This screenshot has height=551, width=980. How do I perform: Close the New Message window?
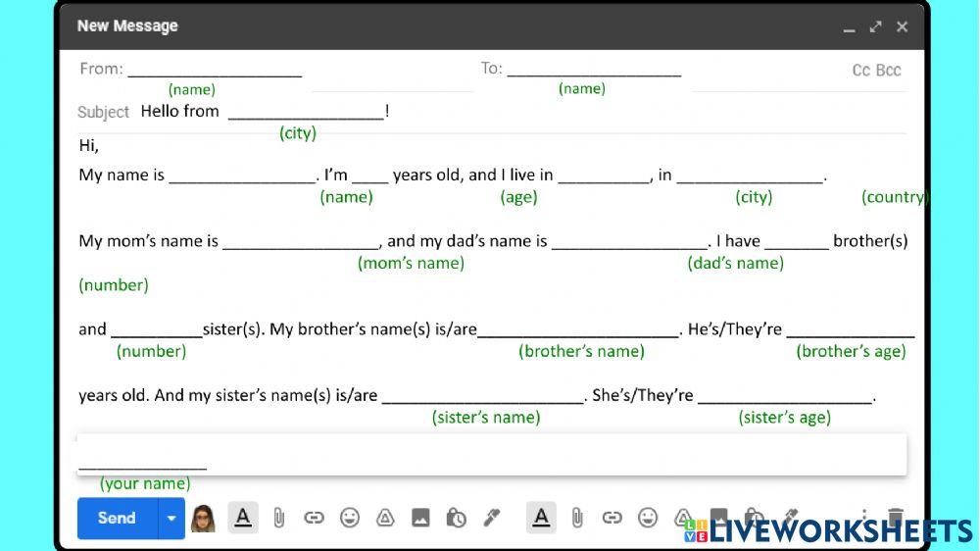(x=902, y=26)
